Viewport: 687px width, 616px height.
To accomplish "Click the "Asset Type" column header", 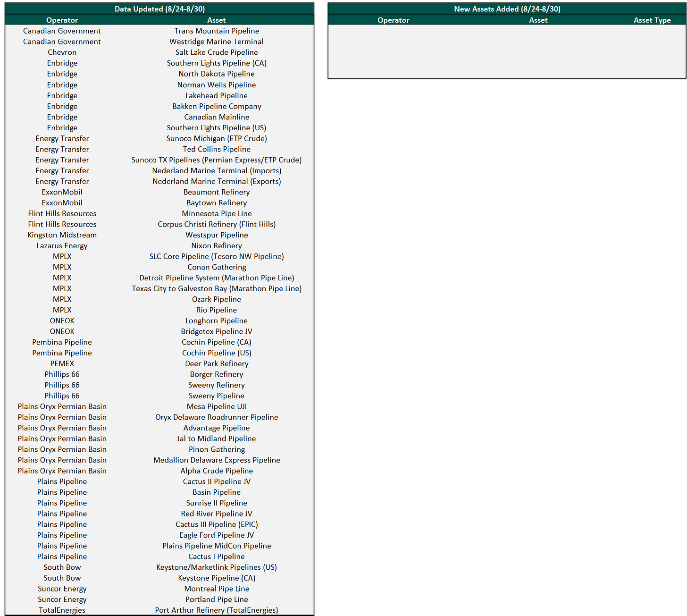I will pos(652,20).
